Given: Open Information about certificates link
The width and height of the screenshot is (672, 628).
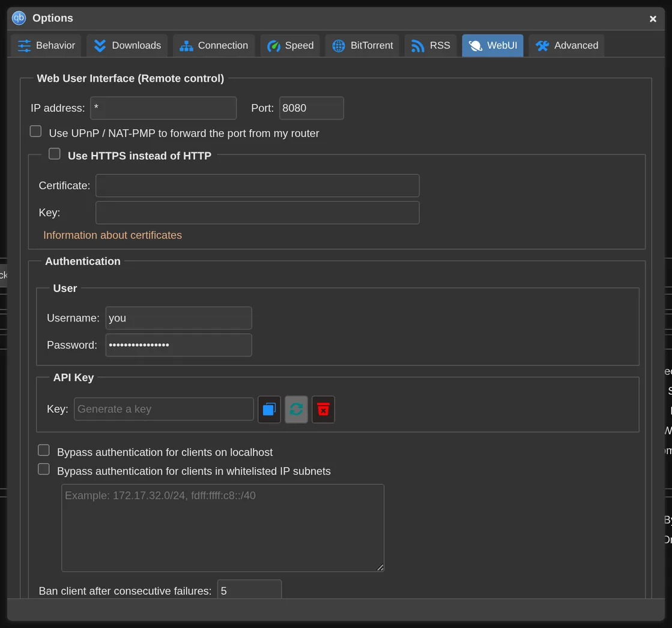Looking at the screenshot, I should (112, 235).
